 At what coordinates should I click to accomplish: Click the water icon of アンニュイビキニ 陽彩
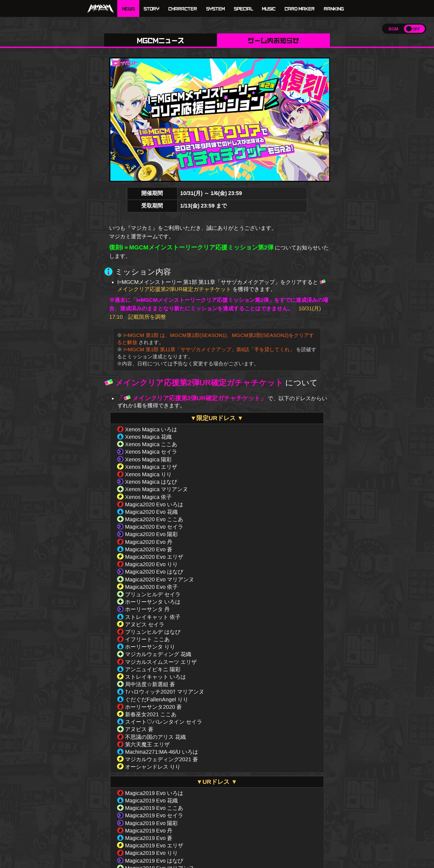tap(120, 669)
